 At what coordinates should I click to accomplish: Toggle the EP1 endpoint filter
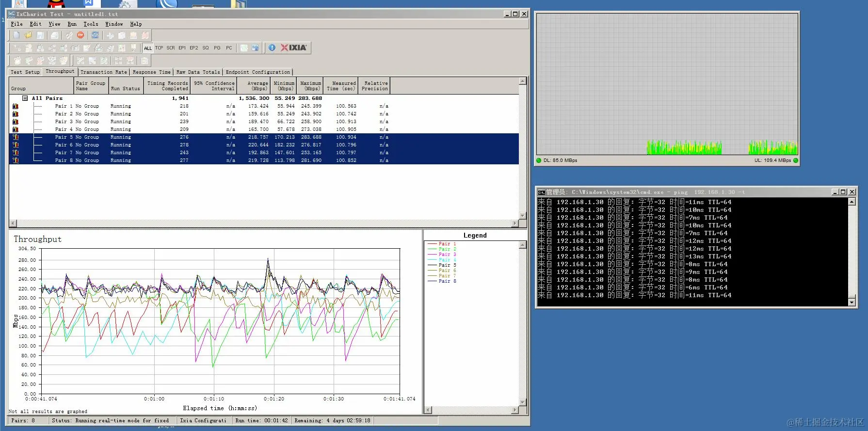point(182,48)
